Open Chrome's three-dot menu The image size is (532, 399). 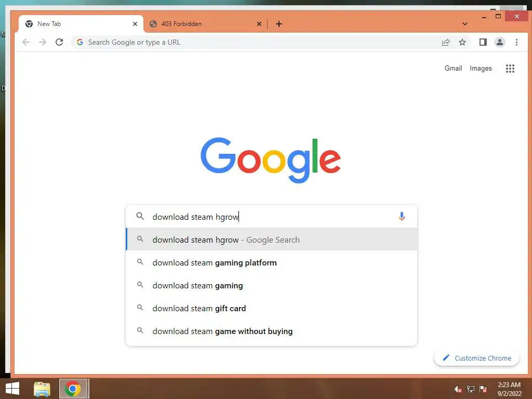[x=516, y=42]
